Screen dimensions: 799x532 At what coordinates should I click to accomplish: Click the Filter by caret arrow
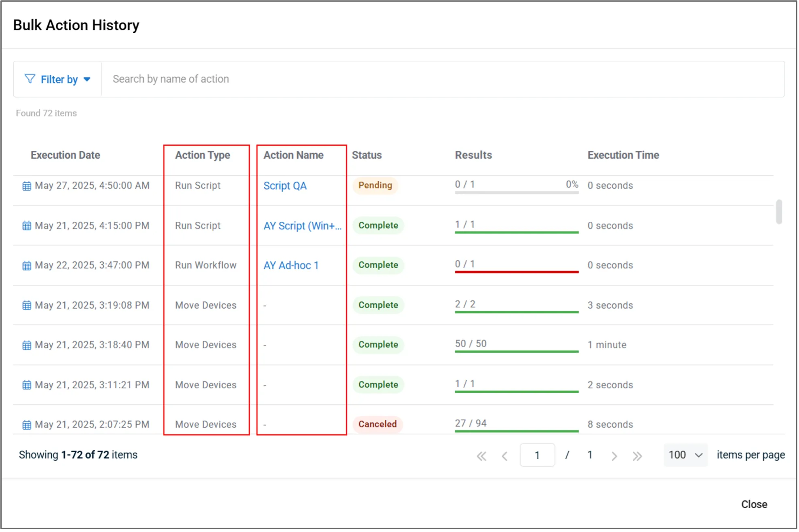point(87,79)
